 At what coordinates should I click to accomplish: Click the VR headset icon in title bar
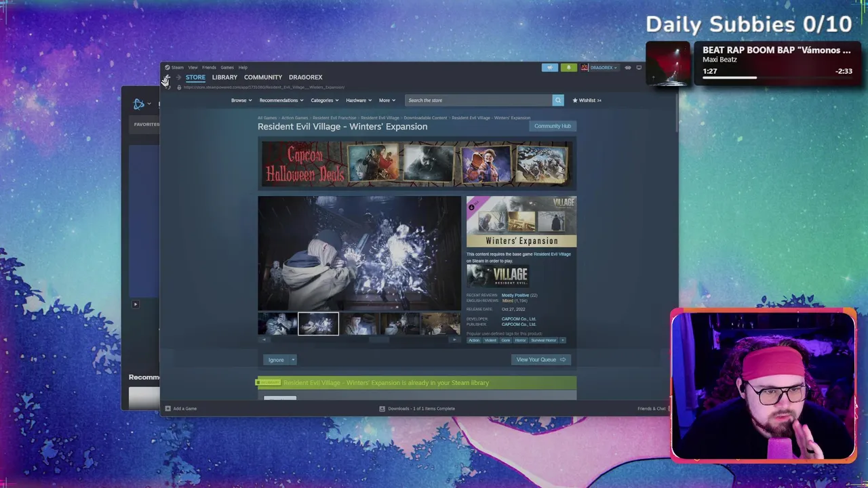pyautogui.click(x=628, y=68)
